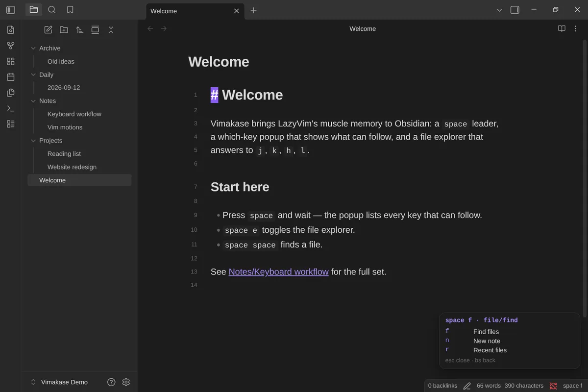Click the bottom ribbon checklist icon

click(10, 124)
